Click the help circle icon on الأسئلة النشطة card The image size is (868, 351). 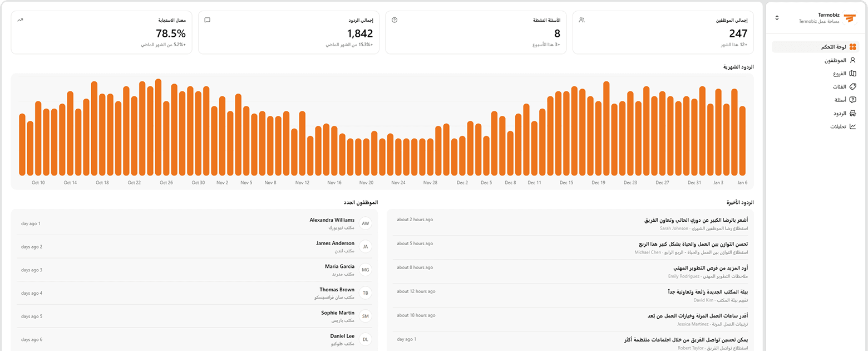click(394, 20)
